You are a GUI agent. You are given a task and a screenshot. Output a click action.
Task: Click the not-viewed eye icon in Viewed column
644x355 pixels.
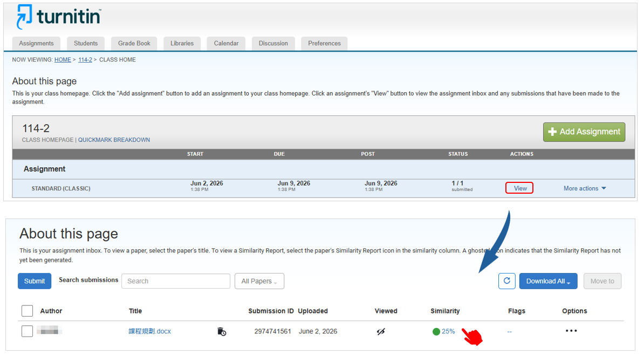(x=381, y=331)
